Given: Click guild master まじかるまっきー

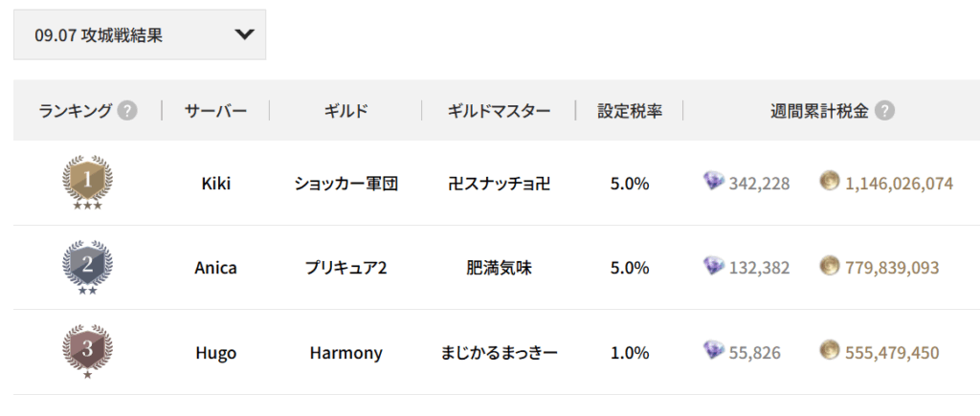Looking at the screenshot, I should coord(499,353).
